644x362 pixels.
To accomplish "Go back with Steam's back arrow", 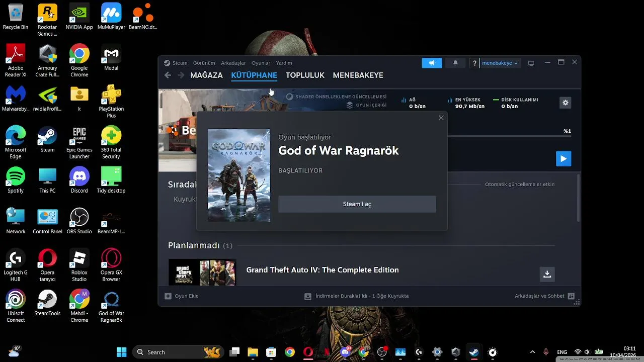I will (168, 75).
